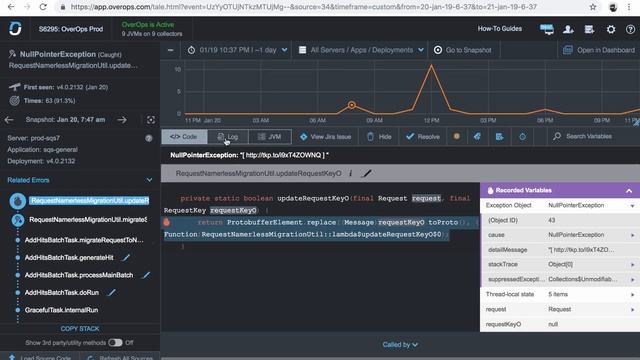Viewport: 640px width, 360px height.
Task: Open the list presets icon in header
Action: 589,29
